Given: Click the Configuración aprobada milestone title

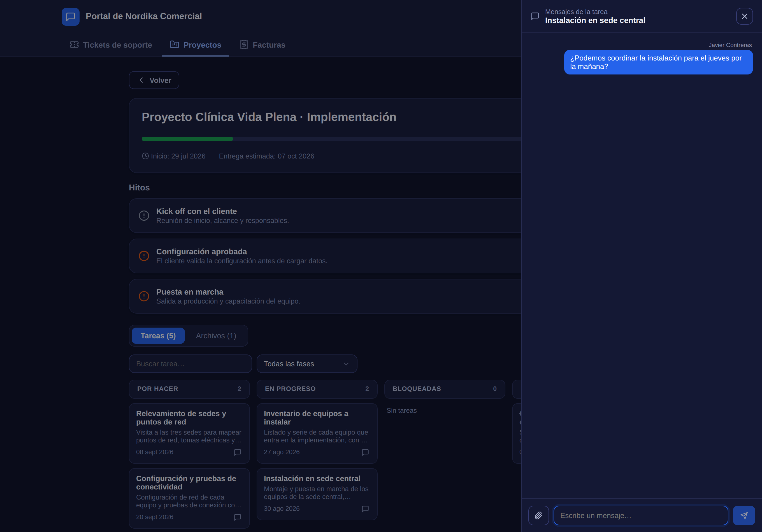Looking at the screenshot, I should pos(201,252).
